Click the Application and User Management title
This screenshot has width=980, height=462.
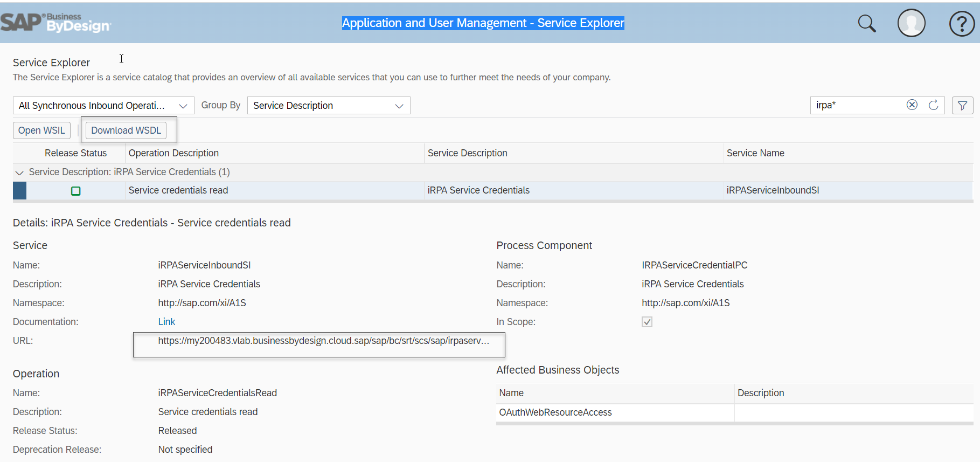tap(483, 23)
